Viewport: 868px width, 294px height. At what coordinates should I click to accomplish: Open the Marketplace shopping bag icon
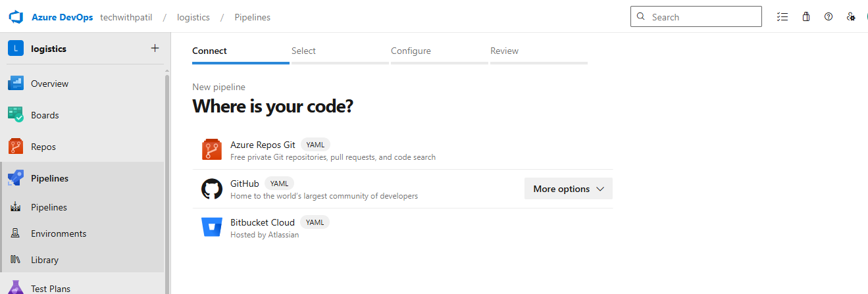pyautogui.click(x=805, y=17)
